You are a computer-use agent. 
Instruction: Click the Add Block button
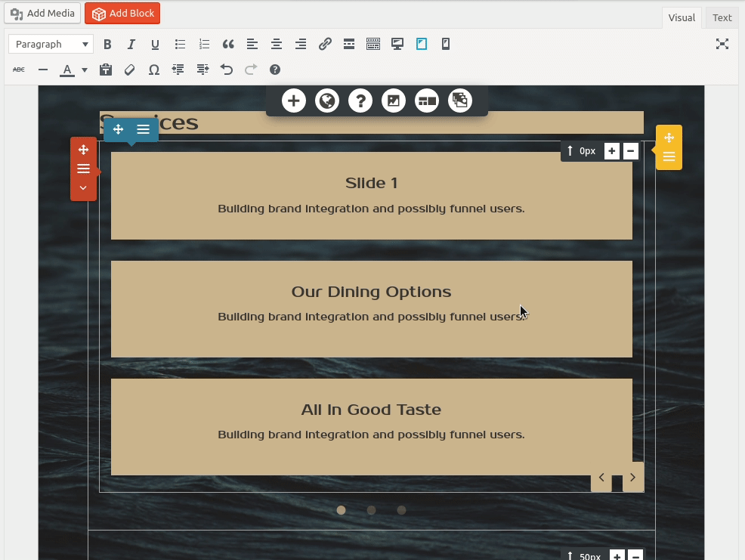point(122,13)
